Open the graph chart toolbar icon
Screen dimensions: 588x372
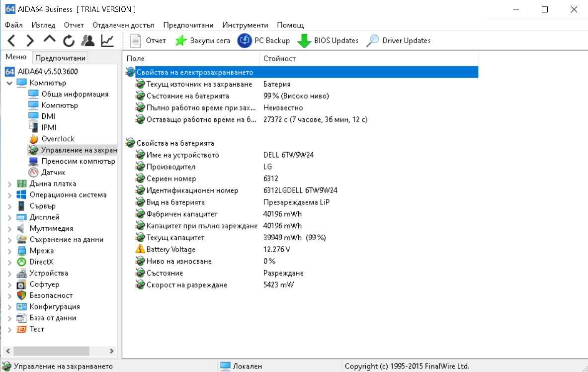point(107,41)
